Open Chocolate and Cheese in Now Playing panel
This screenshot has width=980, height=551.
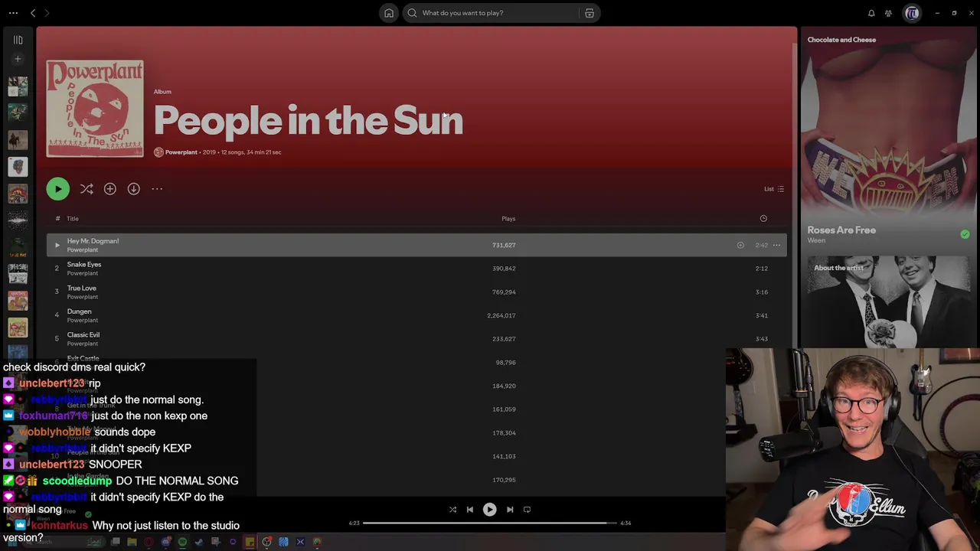pos(841,40)
